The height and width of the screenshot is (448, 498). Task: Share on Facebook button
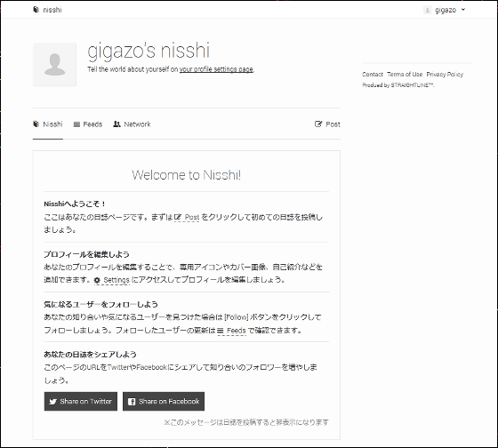click(x=164, y=401)
